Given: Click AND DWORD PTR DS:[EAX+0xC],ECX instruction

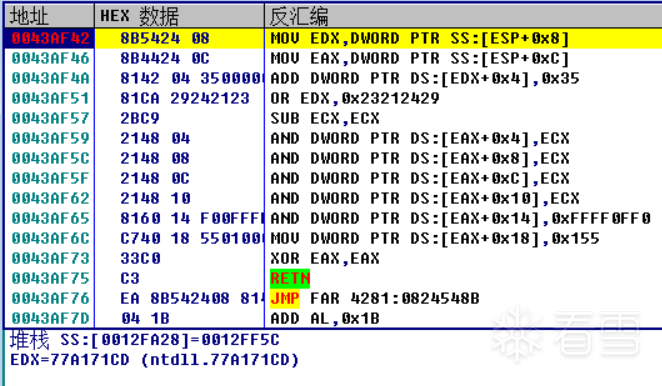Looking at the screenshot, I should tap(420, 178).
